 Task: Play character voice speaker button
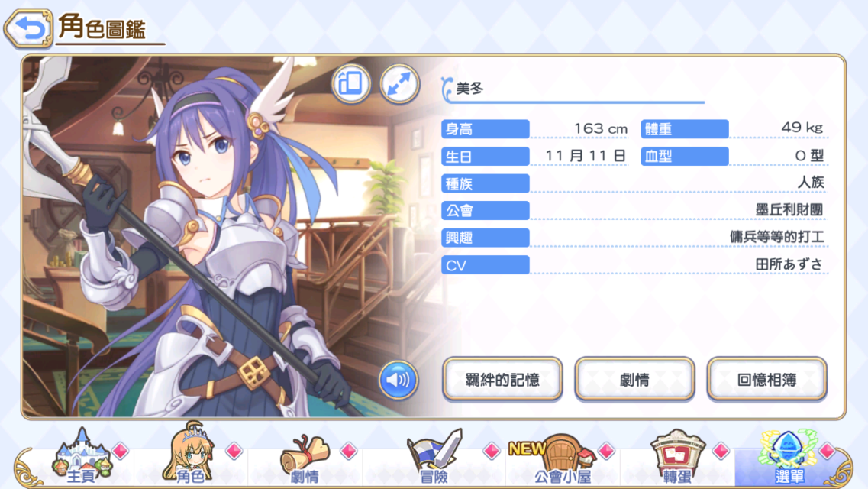(398, 380)
